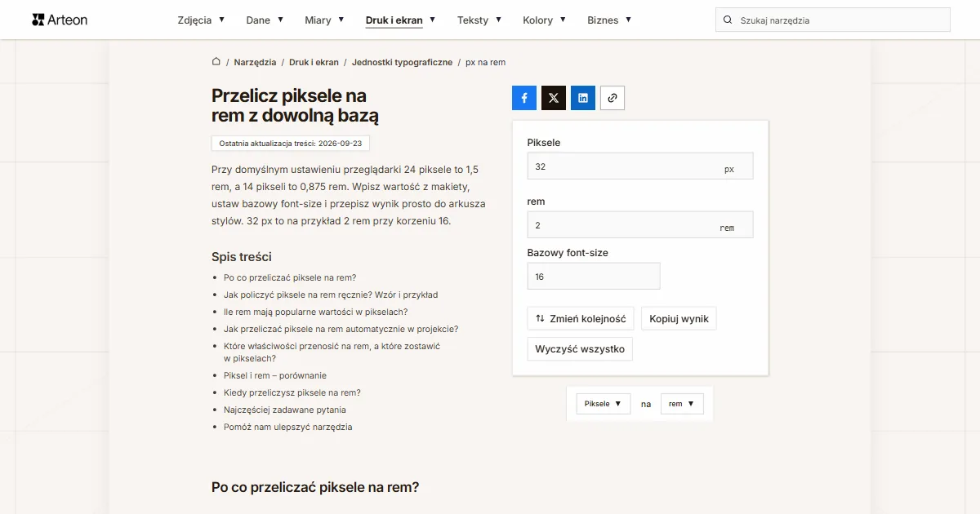
Task: Jump to 'Jak przeliczać piksele na rem automatycznie'
Action: [x=341, y=329]
